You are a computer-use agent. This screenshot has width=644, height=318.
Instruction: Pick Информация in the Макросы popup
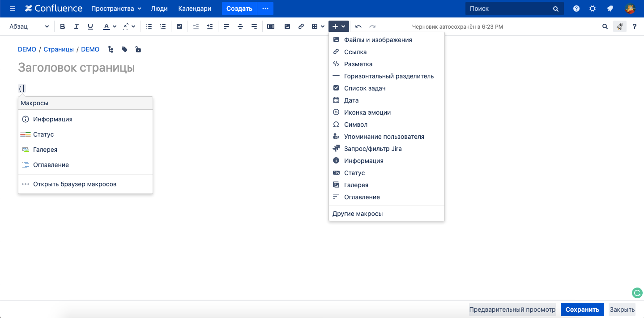click(x=85, y=119)
